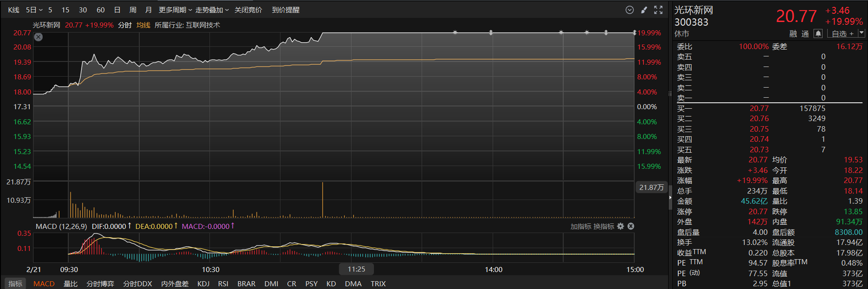Click the price alert bell icon
This screenshot has width=868, height=289.
(x=818, y=33)
